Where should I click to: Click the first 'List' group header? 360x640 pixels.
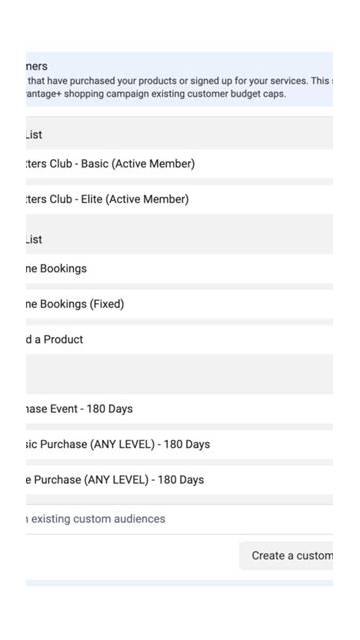pos(180,133)
